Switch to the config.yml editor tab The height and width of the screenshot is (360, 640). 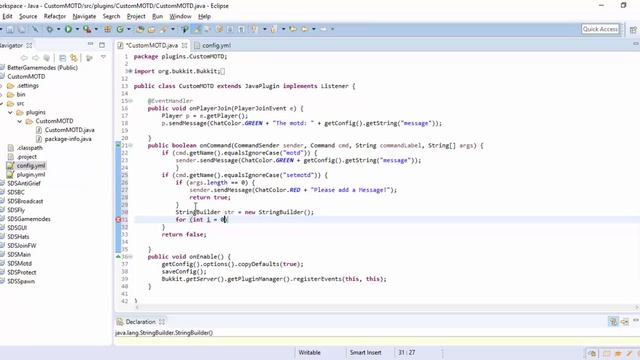pyautogui.click(x=213, y=45)
